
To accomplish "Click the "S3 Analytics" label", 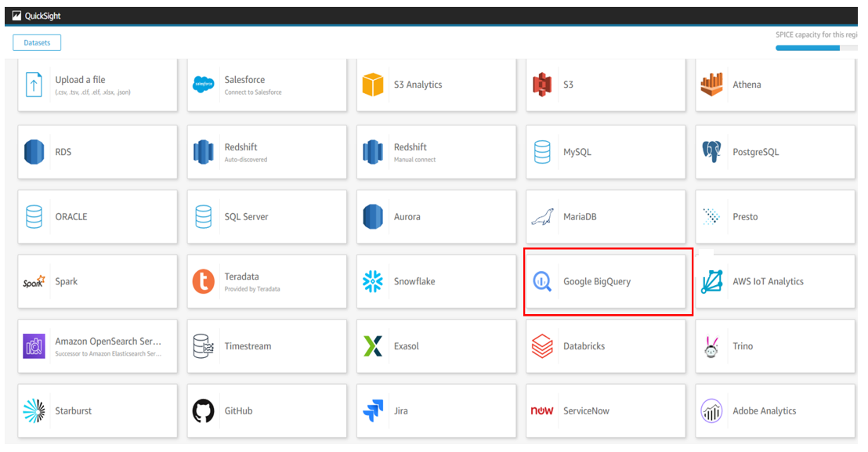I will click(x=418, y=85).
